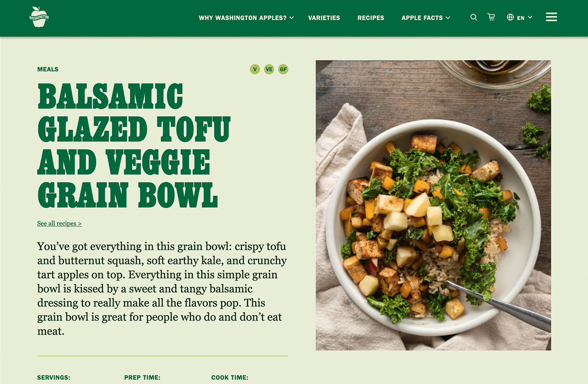
Task: Click the recipe description paragraph
Action: point(162,289)
